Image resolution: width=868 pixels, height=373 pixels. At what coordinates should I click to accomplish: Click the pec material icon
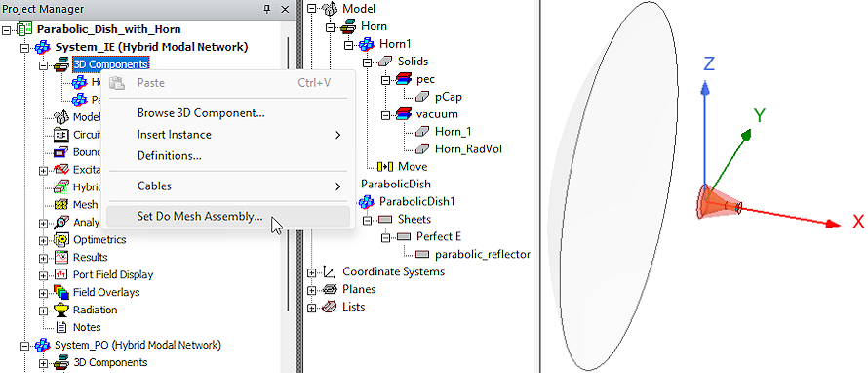[x=404, y=79]
